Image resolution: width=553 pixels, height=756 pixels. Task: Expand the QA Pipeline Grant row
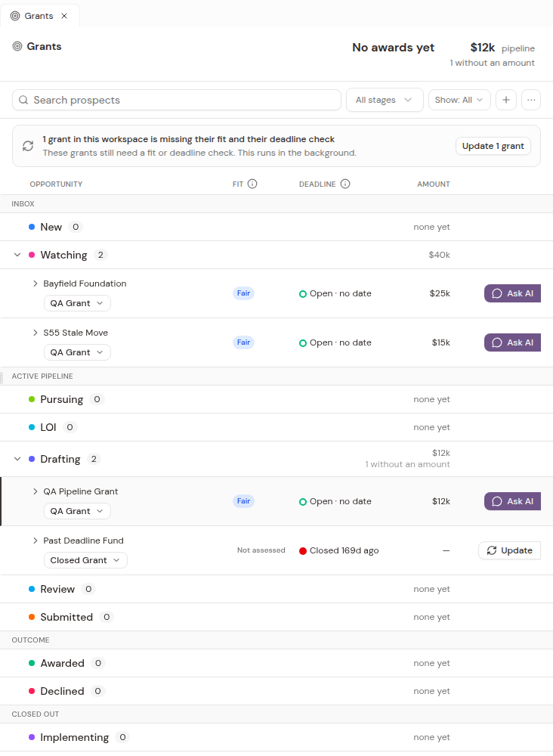36,491
